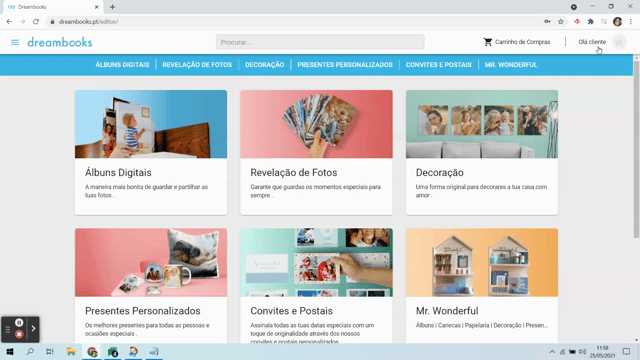Open the taskbar clock and date
The width and height of the screenshot is (640, 360).
pos(602,351)
